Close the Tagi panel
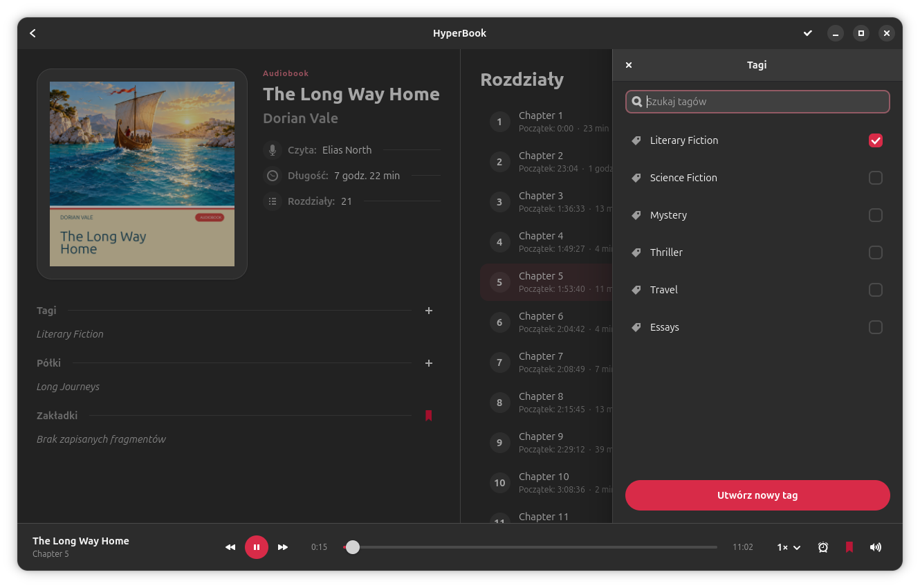This screenshot has width=920, height=588. tap(629, 65)
